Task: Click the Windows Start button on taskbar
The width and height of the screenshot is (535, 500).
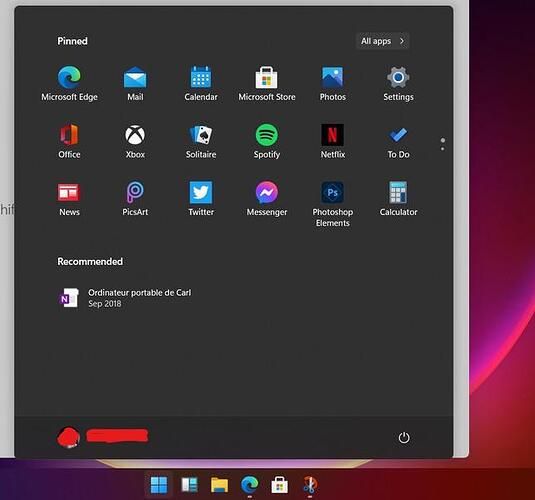Action: pos(159,485)
